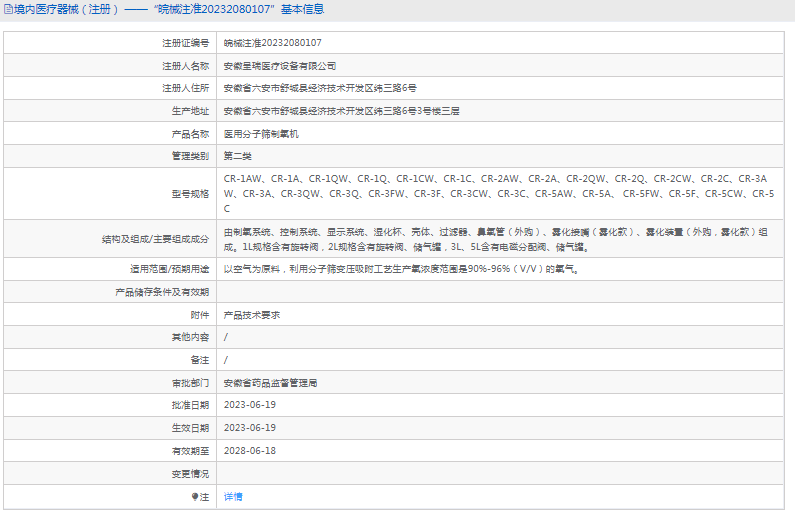The height and width of the screenshot is (517, 795).
Task: Click the 生效日期 label
Action: tap(190, 428)
